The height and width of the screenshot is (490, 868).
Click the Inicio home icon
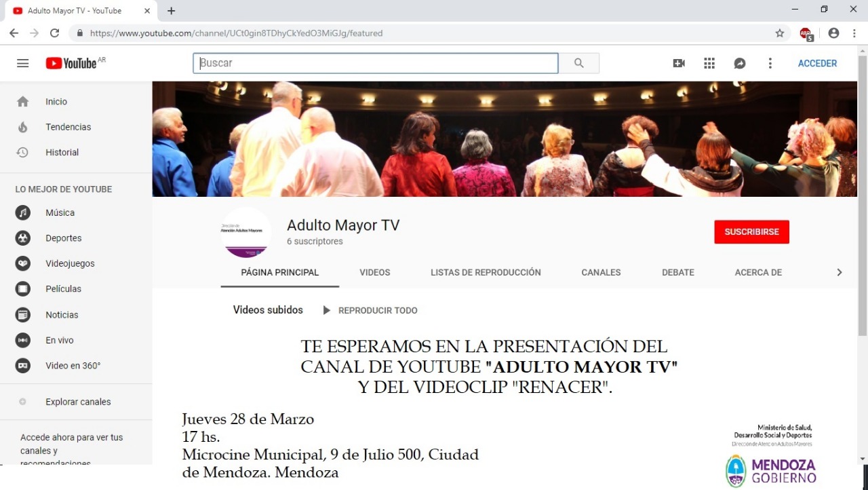[23, 102]
